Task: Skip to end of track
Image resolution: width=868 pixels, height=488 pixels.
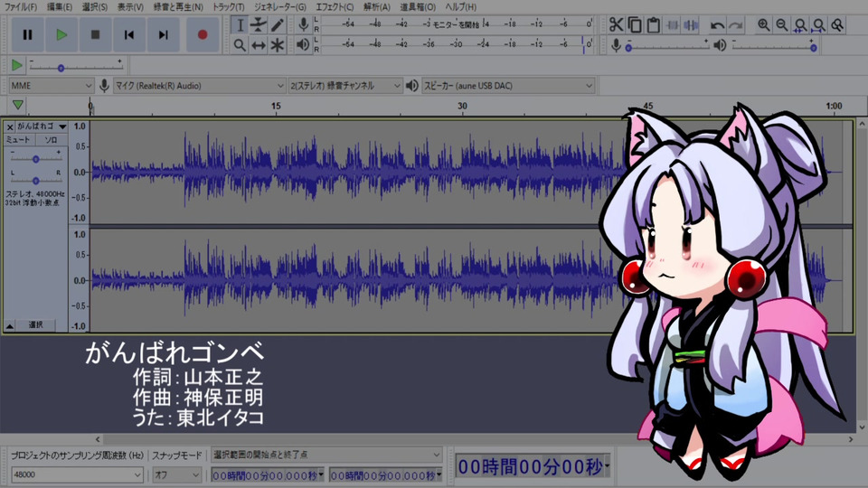Action: tap(163, 35)
